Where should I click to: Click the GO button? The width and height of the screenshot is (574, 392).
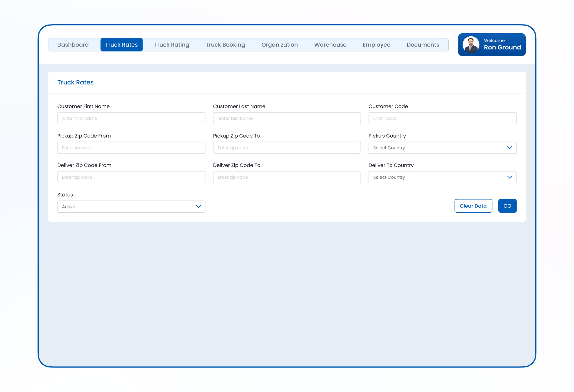point(507,206)
